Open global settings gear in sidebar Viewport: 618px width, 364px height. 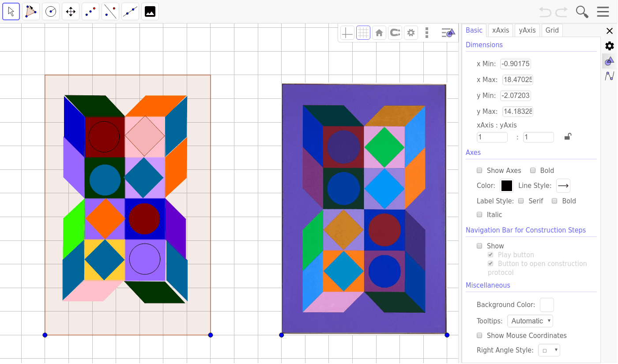610,46
